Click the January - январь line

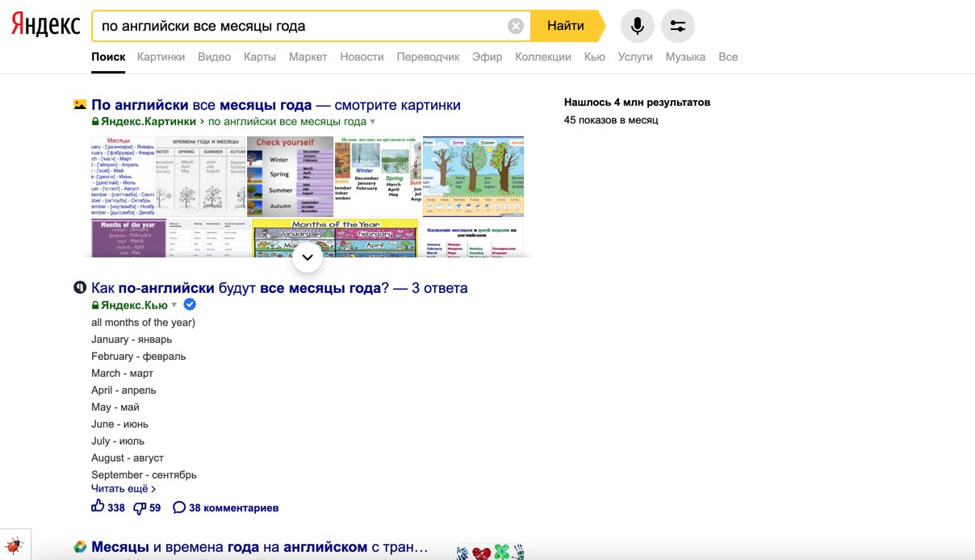(x=132, y=339)
